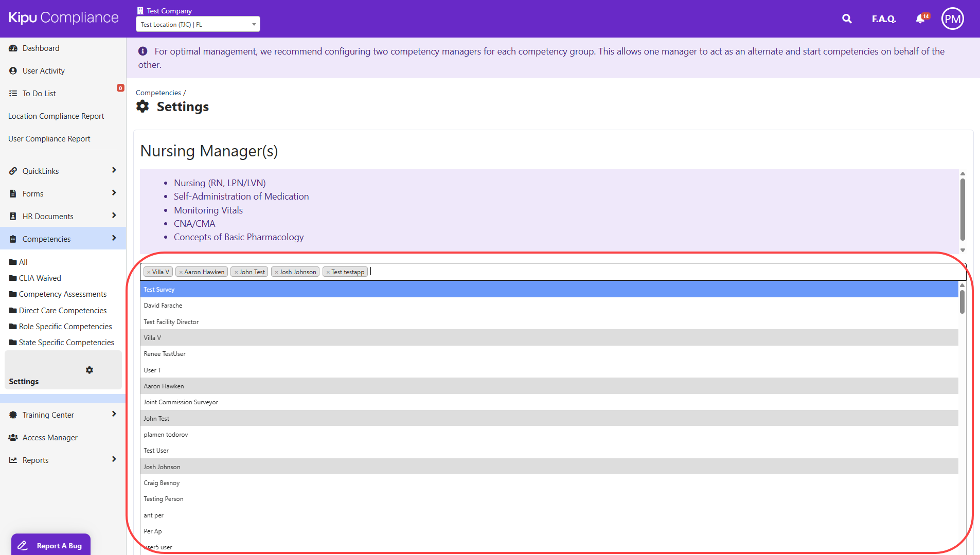980x555 pixels.
Task: Remove the Aaron Hawken manager tag
Action: [x=181, y=272]
